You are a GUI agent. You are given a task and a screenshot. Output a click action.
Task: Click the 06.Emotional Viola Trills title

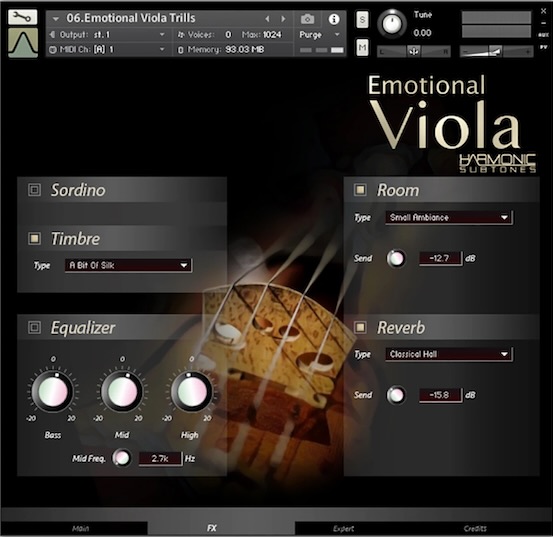(130, 18)
